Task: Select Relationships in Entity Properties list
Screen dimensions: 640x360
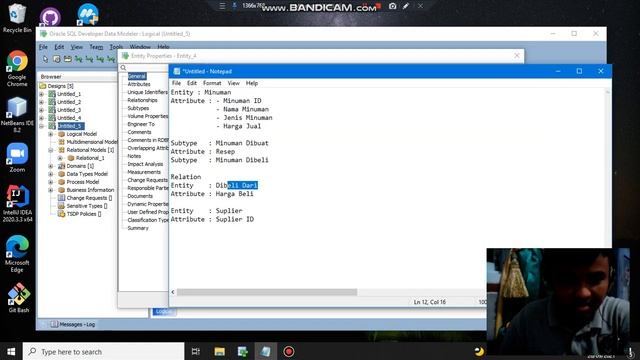Action: click(x=142, y=100)
